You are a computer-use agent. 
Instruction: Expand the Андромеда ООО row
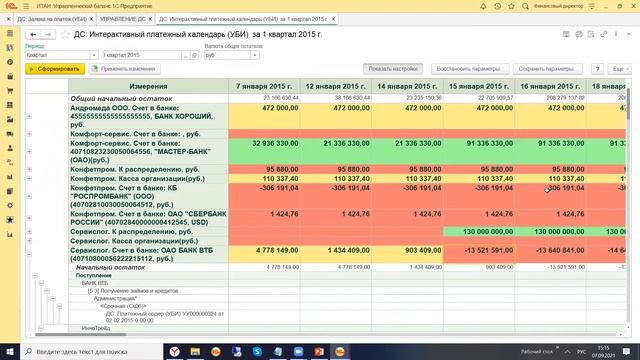click(x=29, y=116)
